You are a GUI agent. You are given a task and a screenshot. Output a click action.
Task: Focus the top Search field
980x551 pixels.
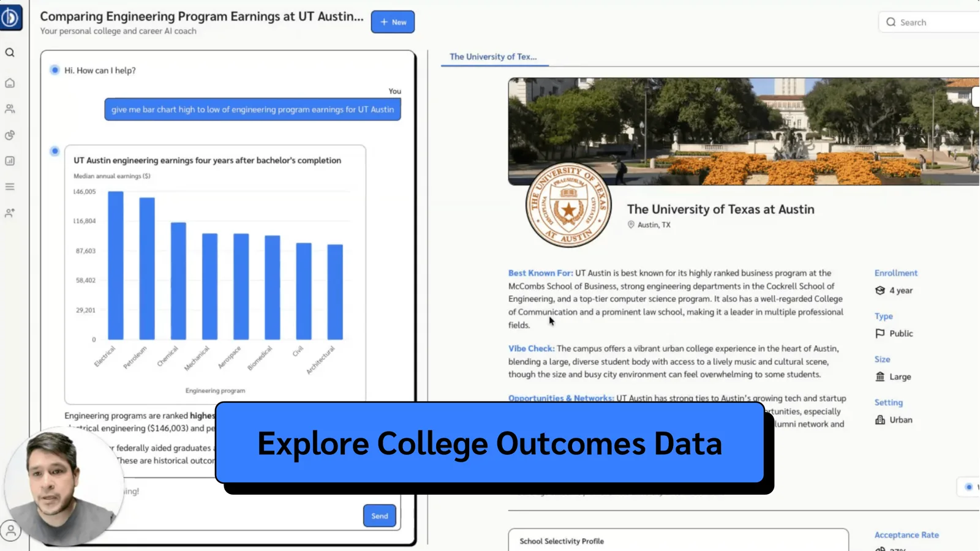[x=929, y=22]
